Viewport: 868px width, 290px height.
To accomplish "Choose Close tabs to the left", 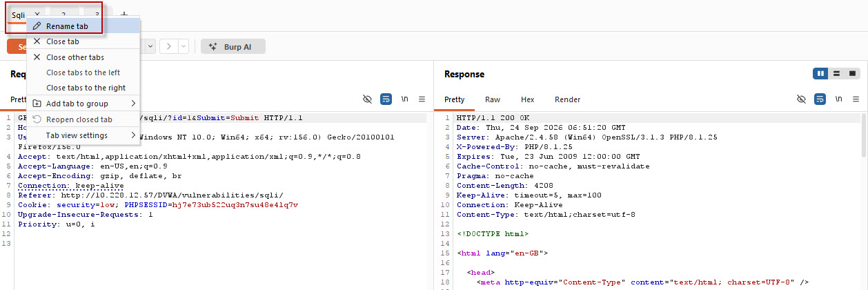I will 83,72.
